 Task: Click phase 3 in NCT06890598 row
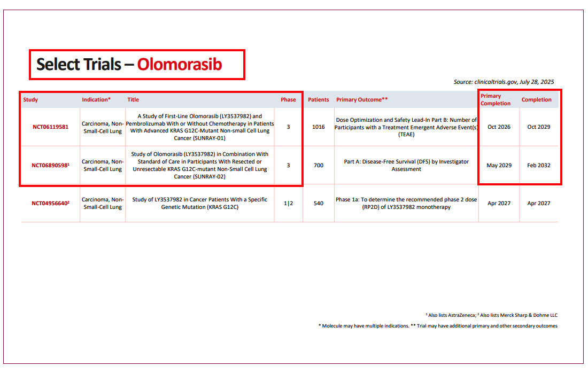[288, 165]
